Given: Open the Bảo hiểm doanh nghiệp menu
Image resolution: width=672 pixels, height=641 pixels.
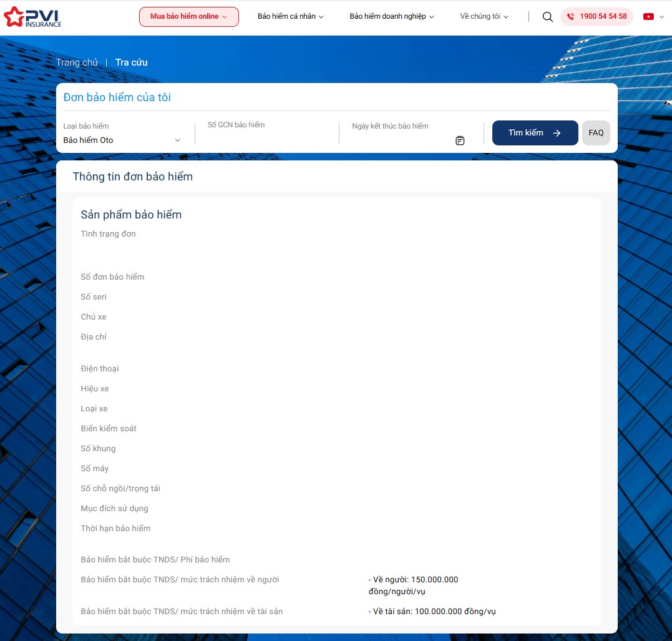Looking at the screenshot, I should point(392,16).
